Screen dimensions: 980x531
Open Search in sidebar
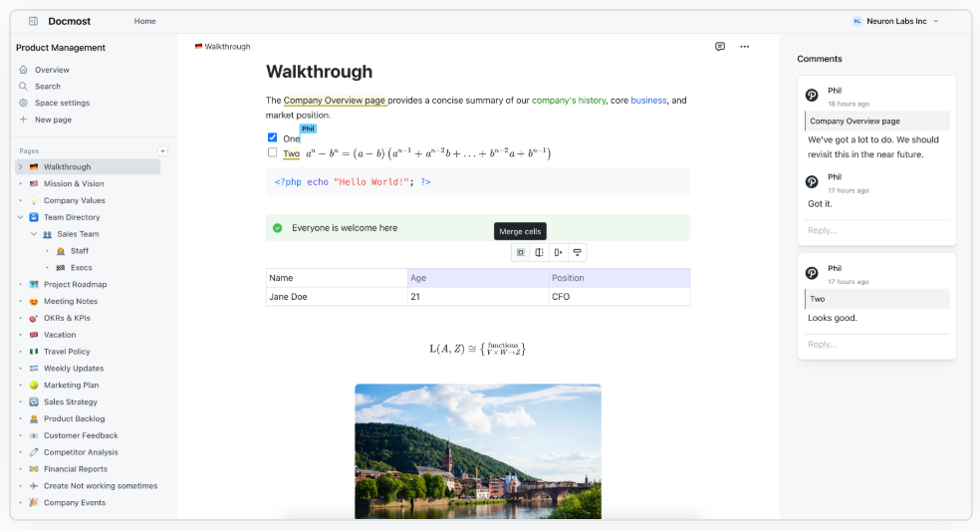click(48, 87)
